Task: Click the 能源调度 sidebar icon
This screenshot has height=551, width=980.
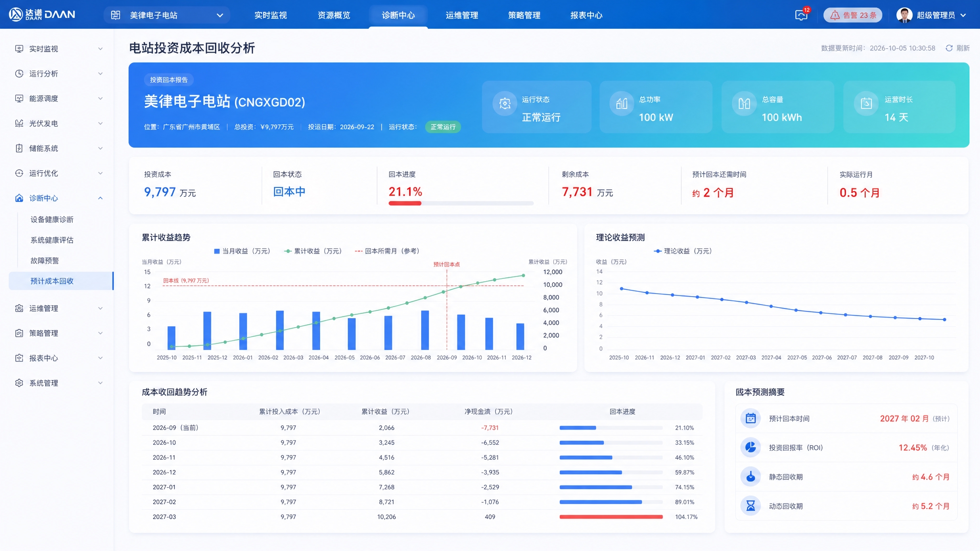Action: point(19,99)
